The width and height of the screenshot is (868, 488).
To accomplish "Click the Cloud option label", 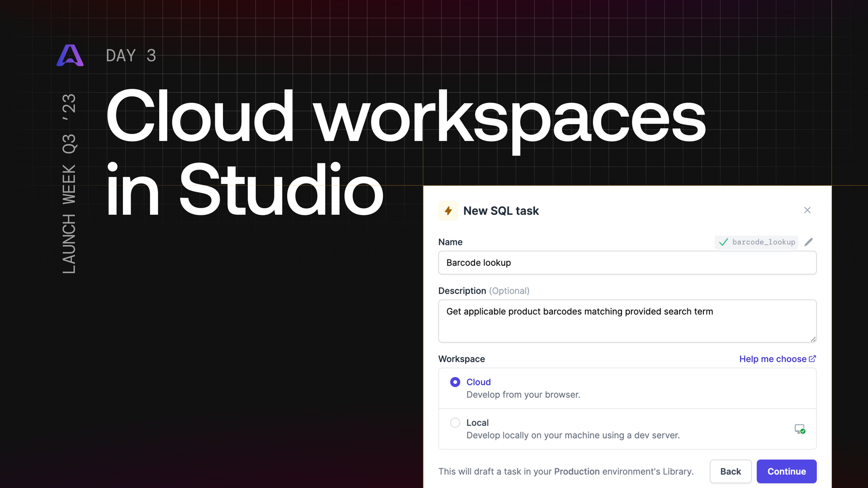I will (x=478, y=382).
